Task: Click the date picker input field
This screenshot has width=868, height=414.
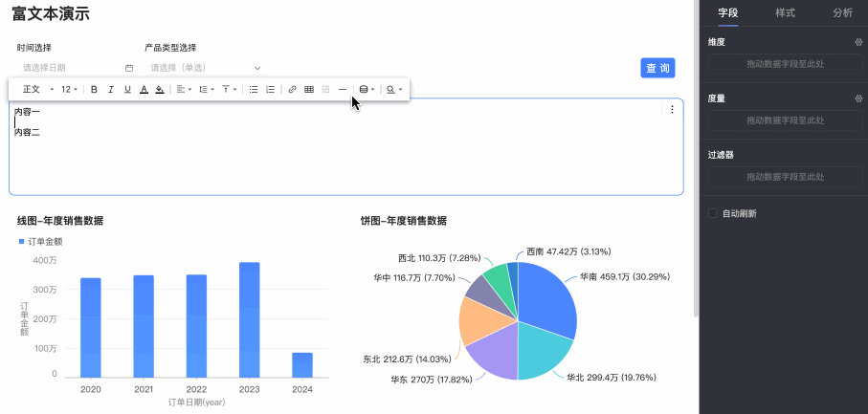Action: point(78,68)
